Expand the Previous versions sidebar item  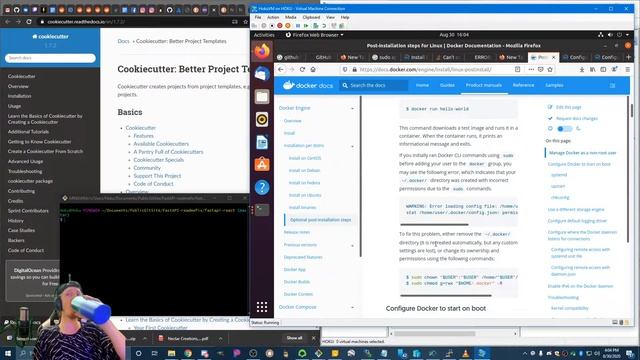point(353,245)
